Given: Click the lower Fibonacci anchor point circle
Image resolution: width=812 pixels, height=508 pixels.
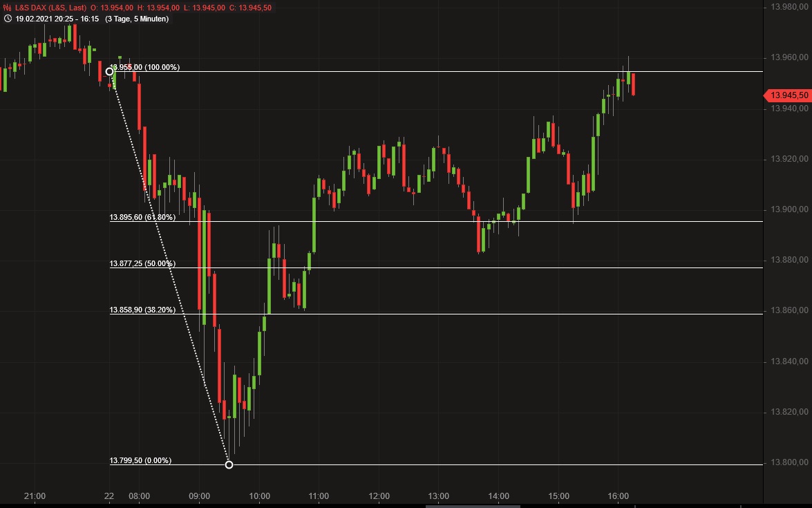Looking at the screenshot, I should coord(229,464).
